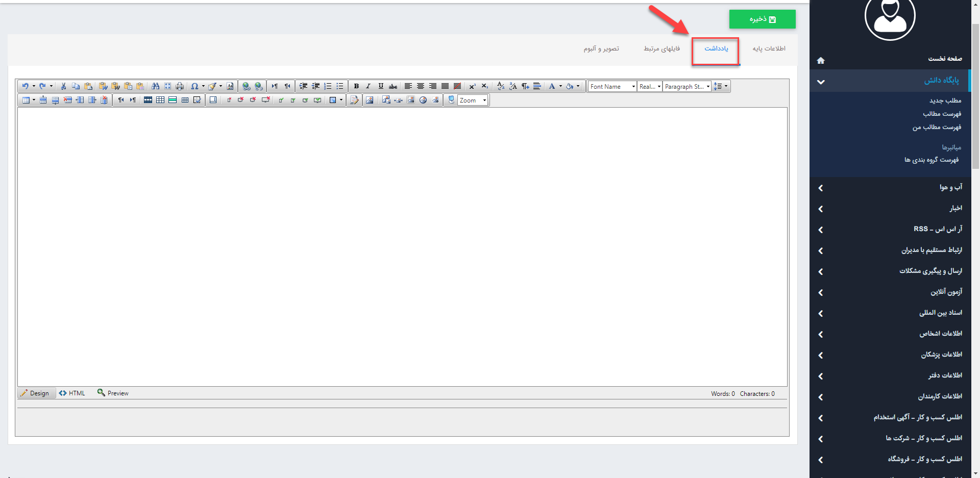
Task: Switch to the HTML editor view
Action: 72,393
